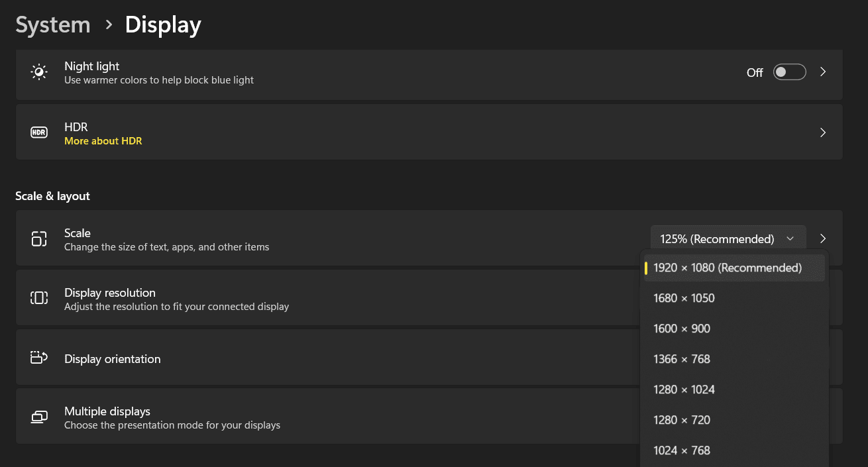Click the System breadcrumb
Image resolution: width=868 pixels, height=467 pixels.
coord(52,25)
